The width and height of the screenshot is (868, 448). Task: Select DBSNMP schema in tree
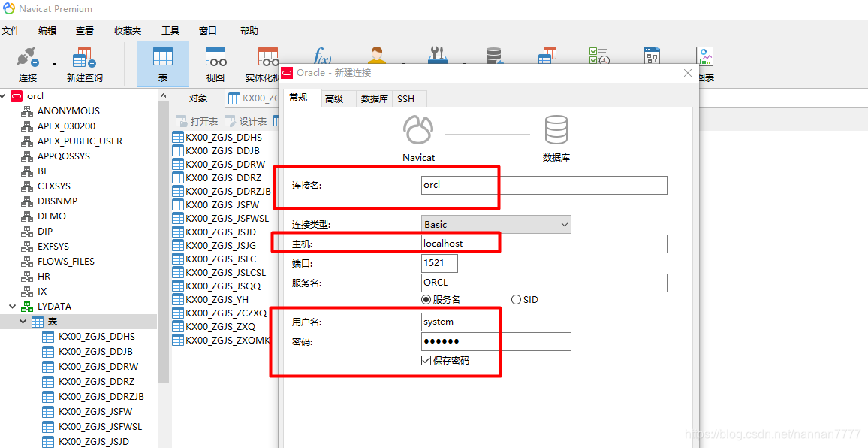pyautogui.click(x=57, y=201)
